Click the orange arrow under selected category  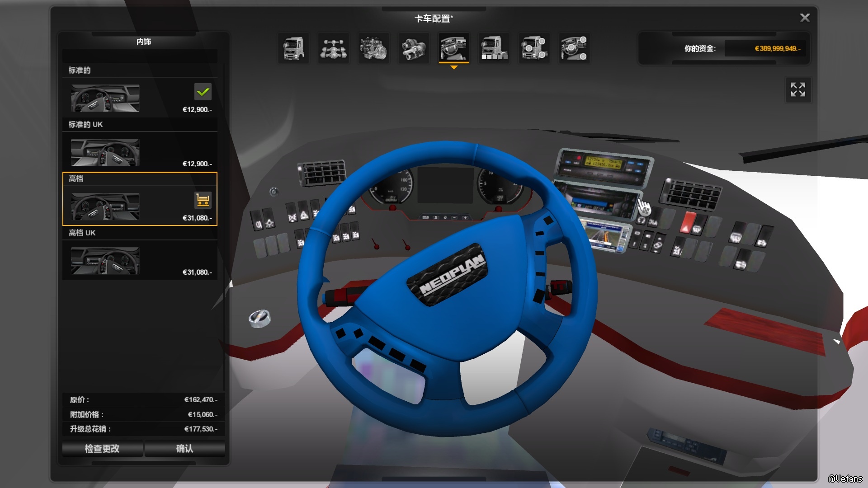point(454,67)
